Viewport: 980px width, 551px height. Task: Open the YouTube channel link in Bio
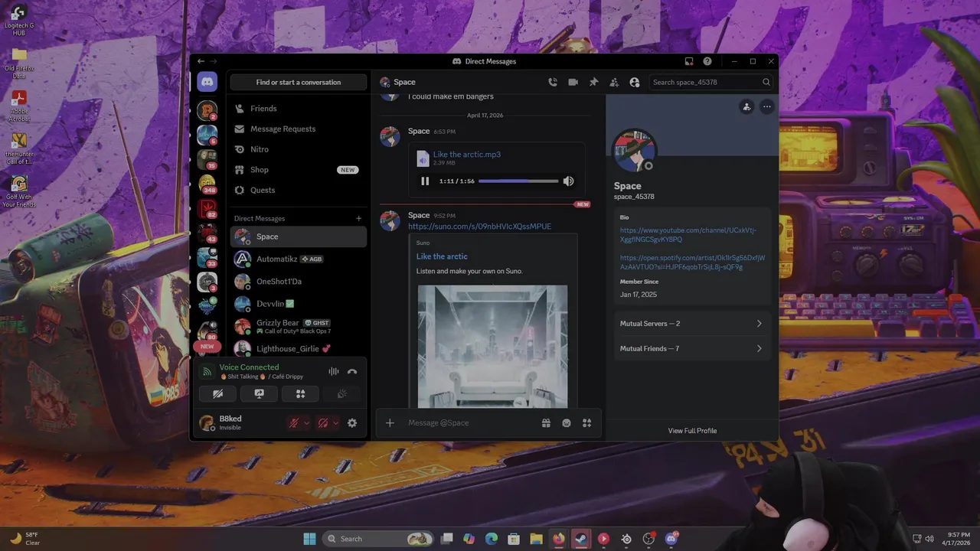(x=688, y=235)
